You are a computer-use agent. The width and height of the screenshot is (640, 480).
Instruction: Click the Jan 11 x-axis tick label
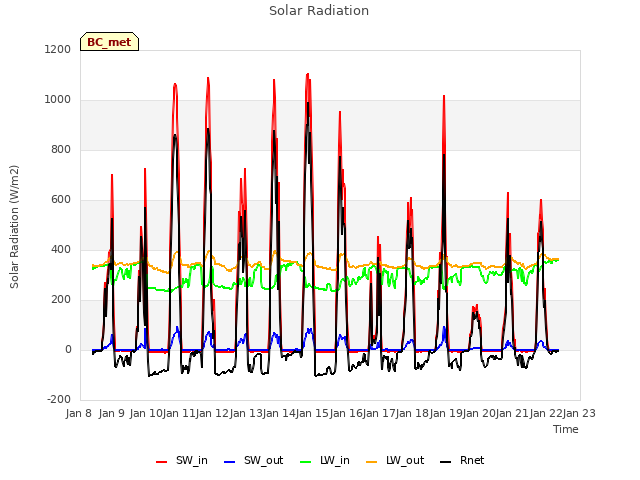[x=179, y=413]
